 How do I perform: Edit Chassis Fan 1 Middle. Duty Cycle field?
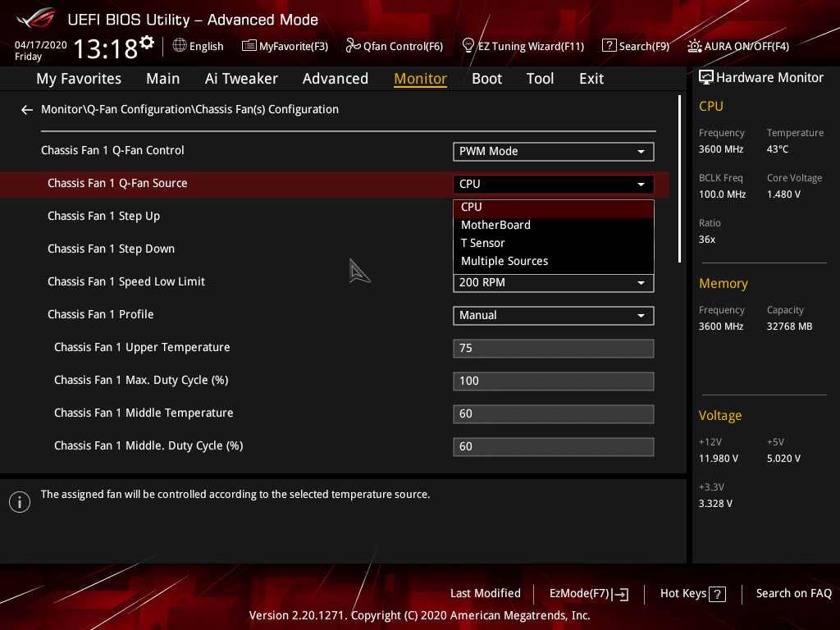[554, 447]
